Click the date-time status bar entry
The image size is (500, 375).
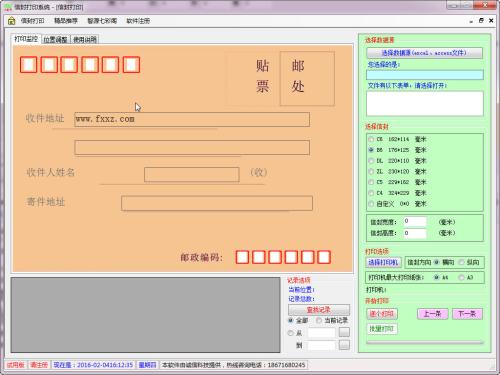[93, 365]
